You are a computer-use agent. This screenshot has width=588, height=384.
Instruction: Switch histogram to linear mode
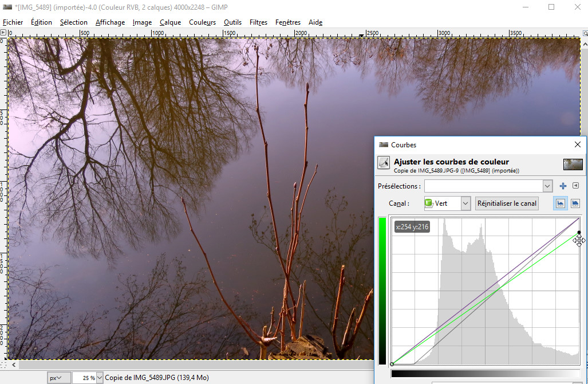[x=561, y=203]
